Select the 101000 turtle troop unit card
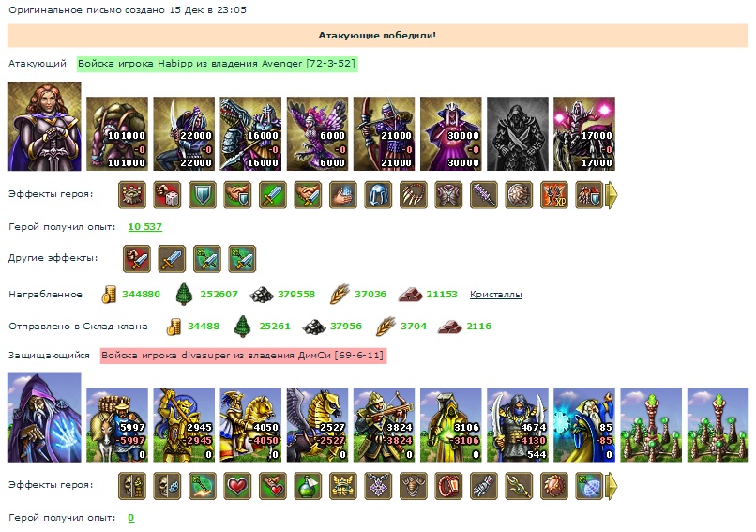 [x=117, y=133]
